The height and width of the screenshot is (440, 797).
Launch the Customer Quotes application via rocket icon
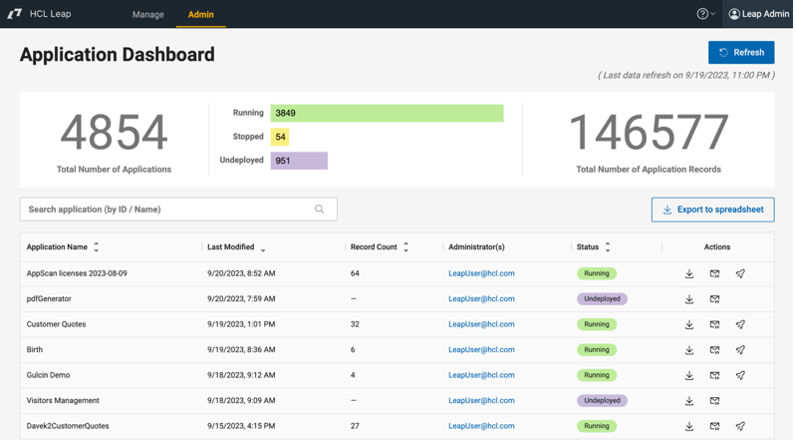coord(740,324)
